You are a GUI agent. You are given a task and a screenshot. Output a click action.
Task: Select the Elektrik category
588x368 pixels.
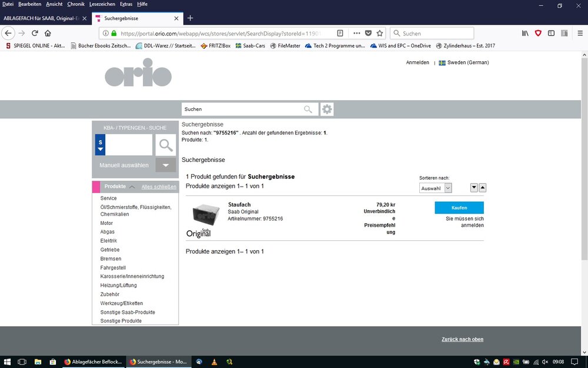pos(109,241)
